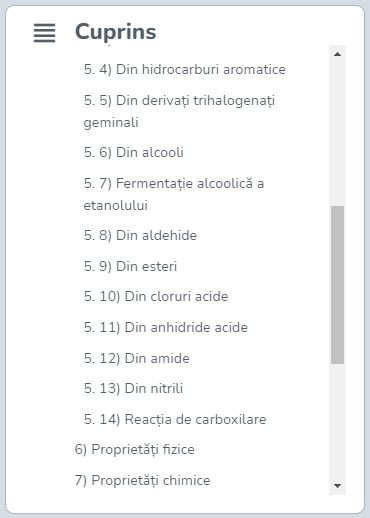Click scrollbar track below the thumb
370x518 pixels.
[337, 421]
